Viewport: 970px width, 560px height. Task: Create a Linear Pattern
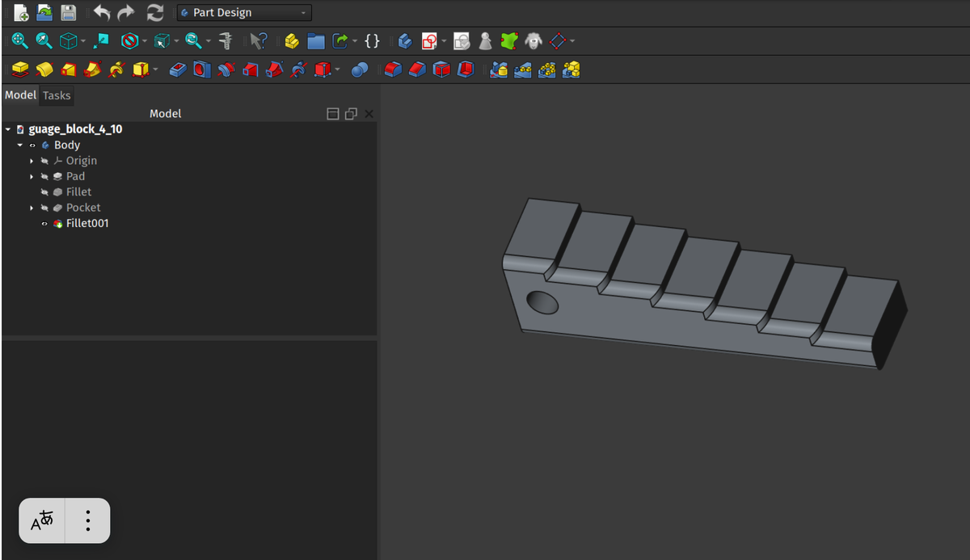[523, 70]
